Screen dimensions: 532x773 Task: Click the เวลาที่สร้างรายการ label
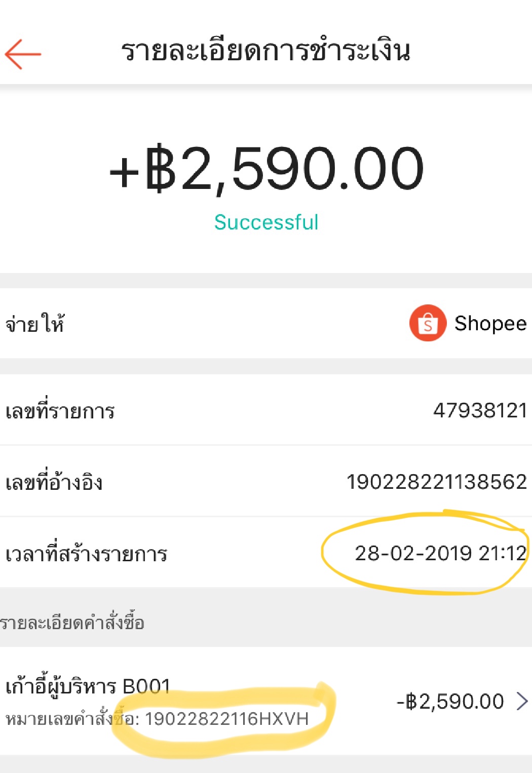[87, 554]
